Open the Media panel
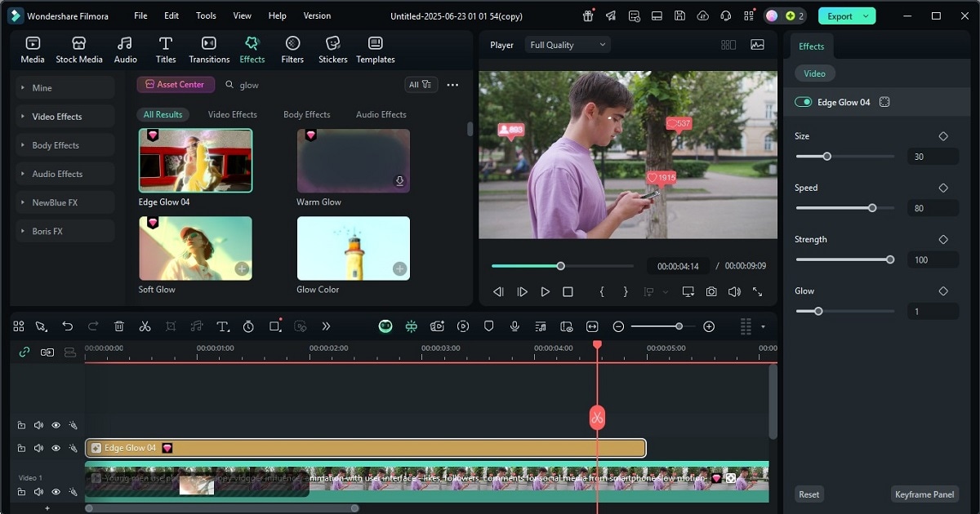Image resolution: width=980 pixels, height=514 pixels. pyautogui.click(x=33, y=50)
